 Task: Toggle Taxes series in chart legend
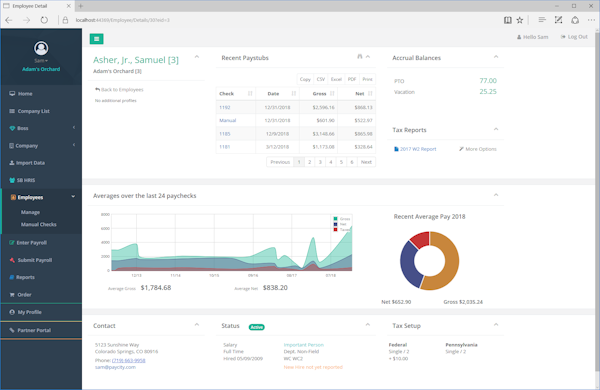click(x=342, y=230)
